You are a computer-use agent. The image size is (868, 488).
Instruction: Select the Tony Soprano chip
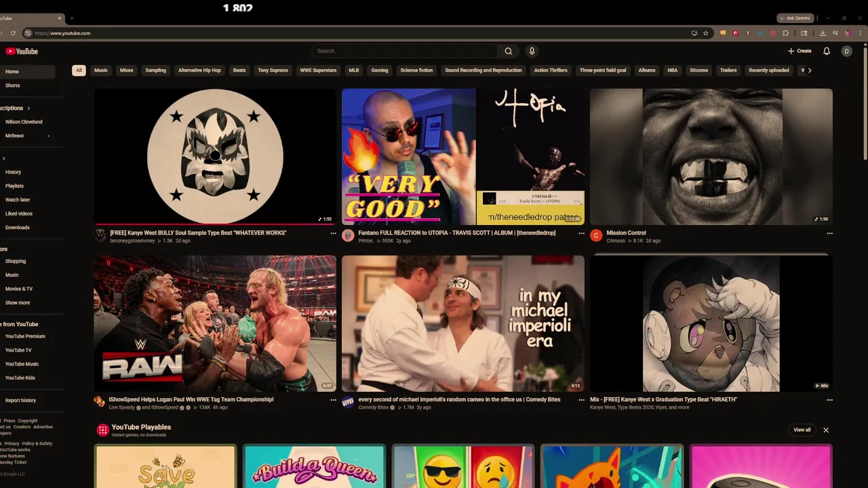pyautogui.click(x=273, y=70)
